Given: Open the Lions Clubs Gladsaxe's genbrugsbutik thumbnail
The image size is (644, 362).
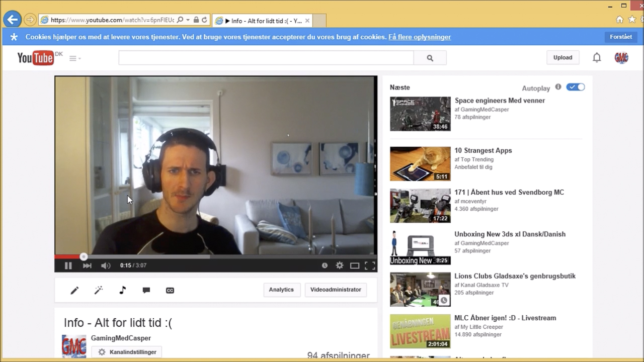Looking at the screenshot, I should coord(420,289).
